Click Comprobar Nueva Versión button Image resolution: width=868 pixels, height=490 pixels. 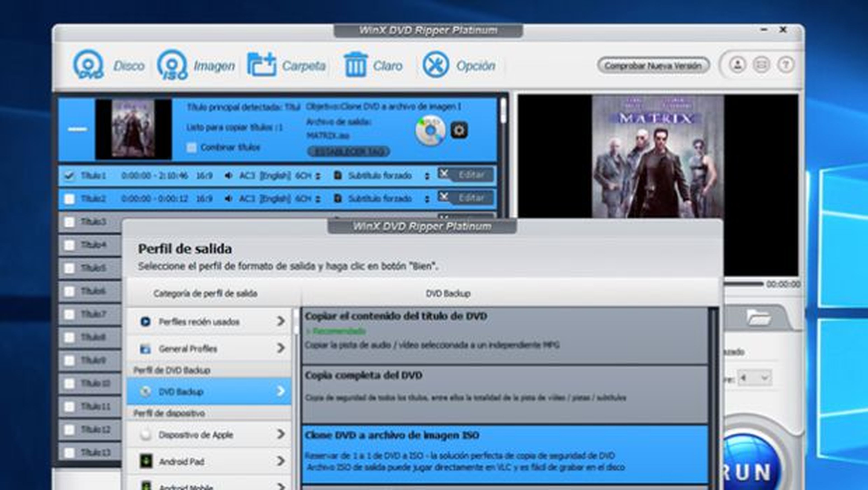[653, 65]
